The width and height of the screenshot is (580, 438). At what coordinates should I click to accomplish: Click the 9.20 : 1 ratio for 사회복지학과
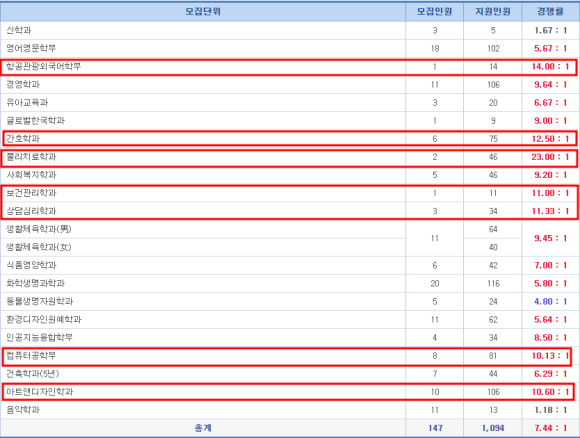click(x=550, y=175)
